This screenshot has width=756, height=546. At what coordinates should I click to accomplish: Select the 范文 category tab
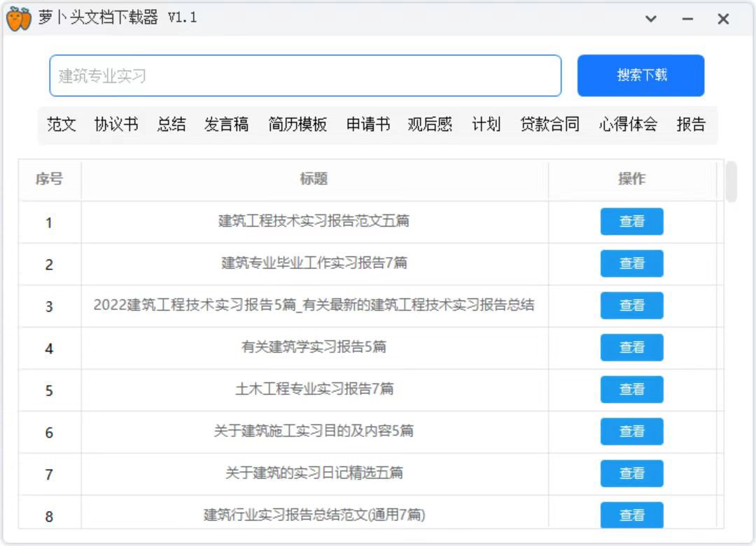[62, 125]
